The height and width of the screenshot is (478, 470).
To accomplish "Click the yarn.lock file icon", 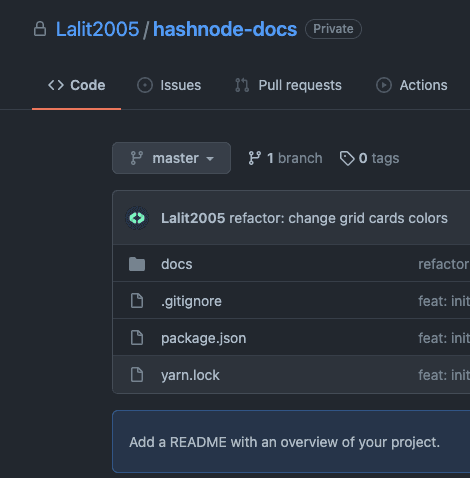I will 137,375.
